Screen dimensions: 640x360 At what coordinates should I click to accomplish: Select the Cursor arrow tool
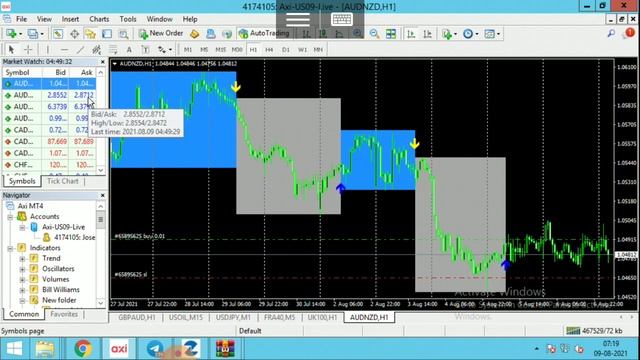pyautogui.click(x=11, y=49)
